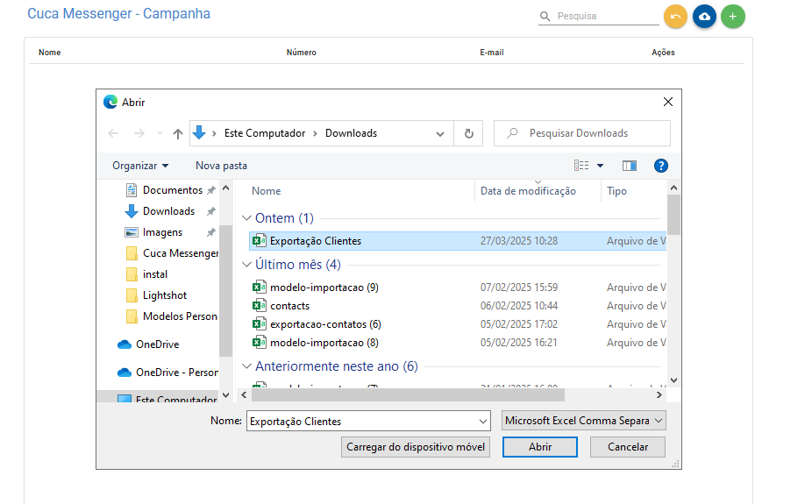Viewport: 812px width, 504px height.
Task: Toggle the preview pane icon
Action: 630,166
